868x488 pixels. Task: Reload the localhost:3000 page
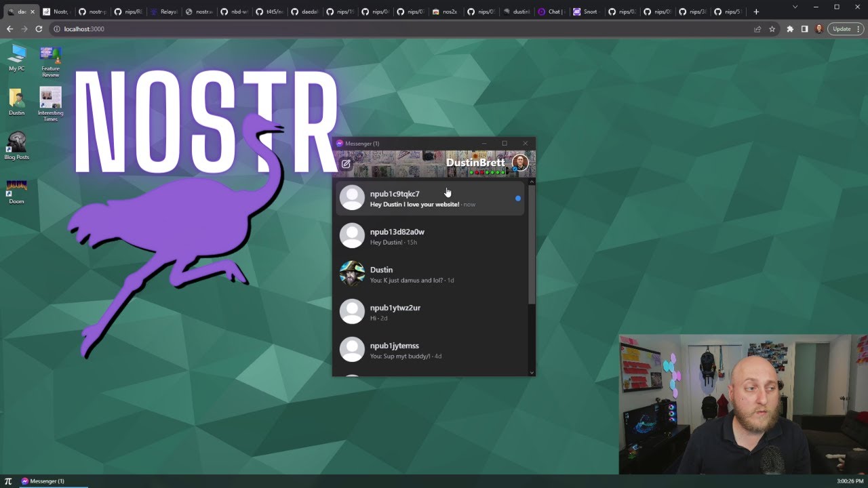[x=39, y=29]
